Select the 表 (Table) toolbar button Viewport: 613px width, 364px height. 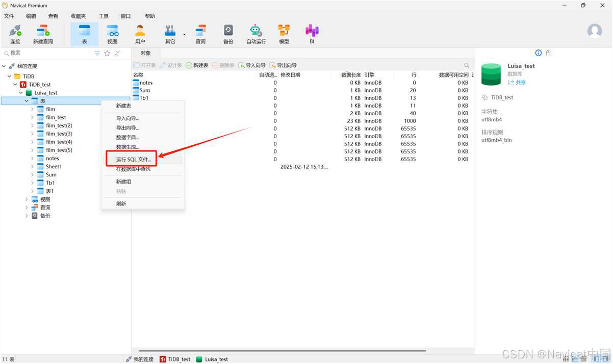pos(85,34)
